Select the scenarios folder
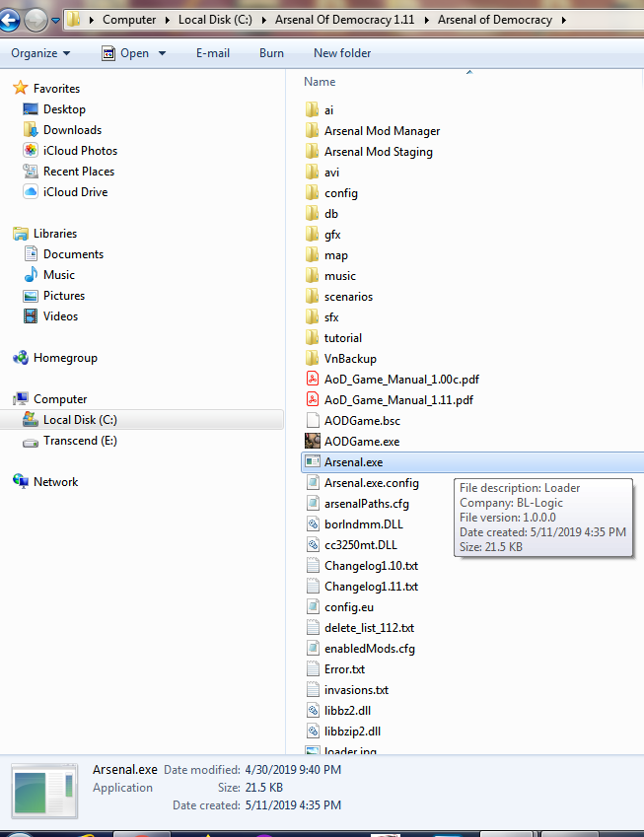Image resolution: width=644 pixels, height=837 pixels. point(339,297)
